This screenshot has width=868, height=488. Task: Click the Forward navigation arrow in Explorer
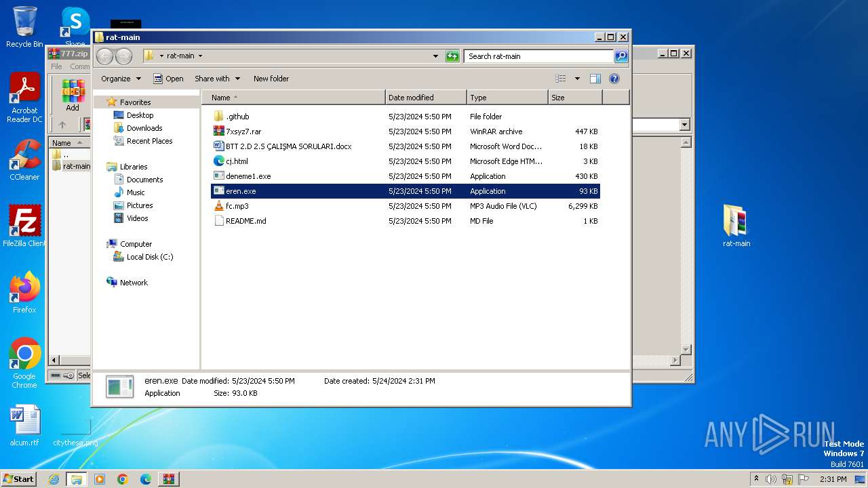tap(123, 56)
